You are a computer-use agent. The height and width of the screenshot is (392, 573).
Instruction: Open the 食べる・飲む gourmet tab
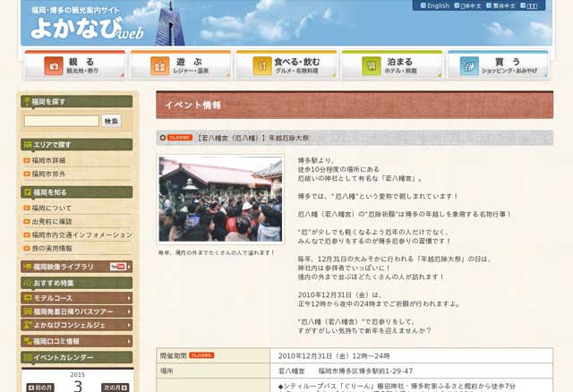(286, 65)
